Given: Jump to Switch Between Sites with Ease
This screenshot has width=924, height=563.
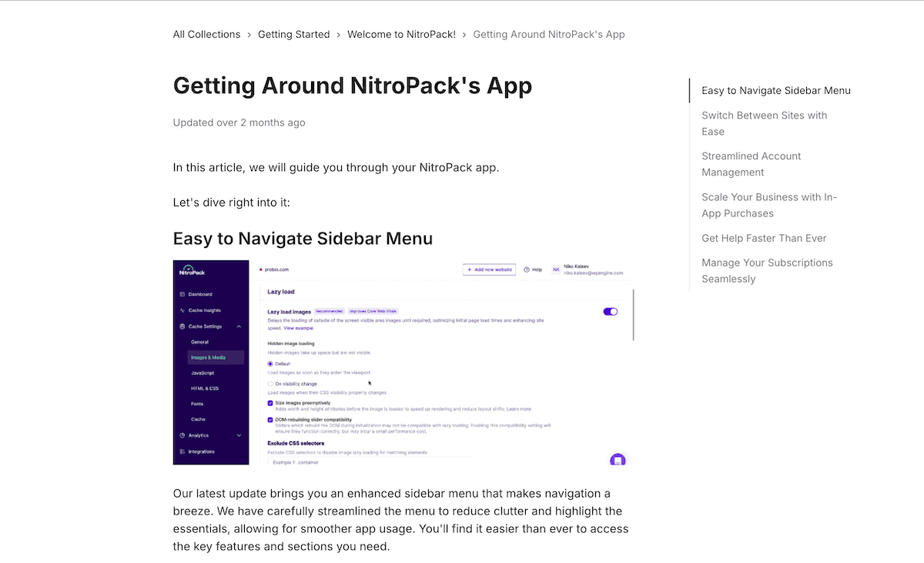Looking at the screenshot, I should coord(765,123).
